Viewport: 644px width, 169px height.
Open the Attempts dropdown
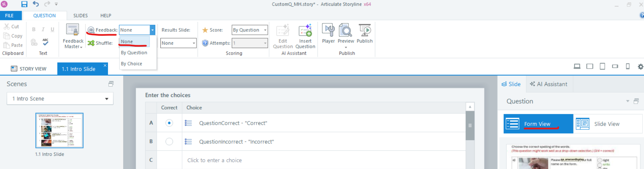click(250, 43)
